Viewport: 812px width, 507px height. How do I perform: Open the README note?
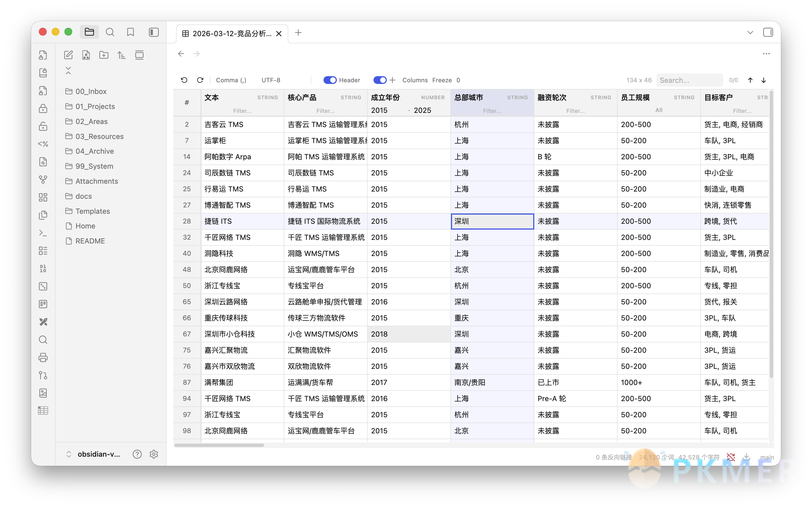tap(90, 241)
